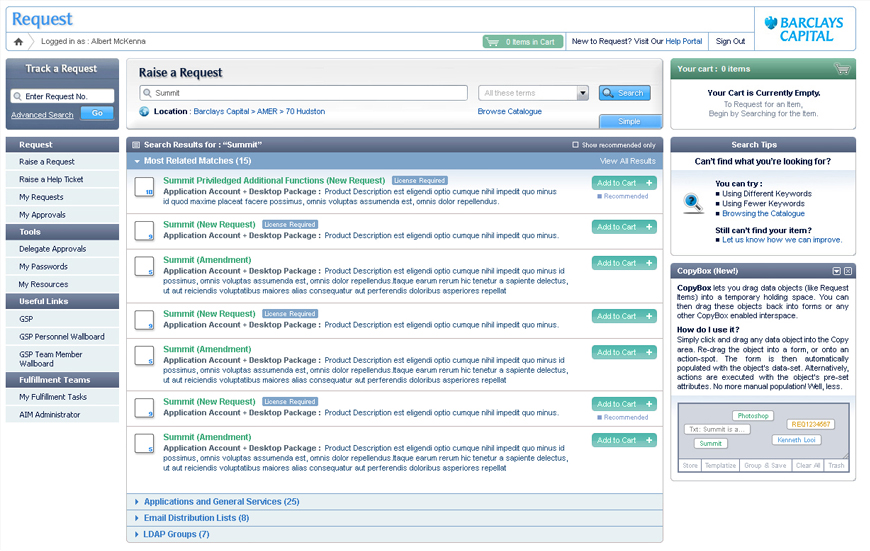Click the Search Tips magnifier computer icon
This screenshot has height=551, width=870.
point(693,203)
